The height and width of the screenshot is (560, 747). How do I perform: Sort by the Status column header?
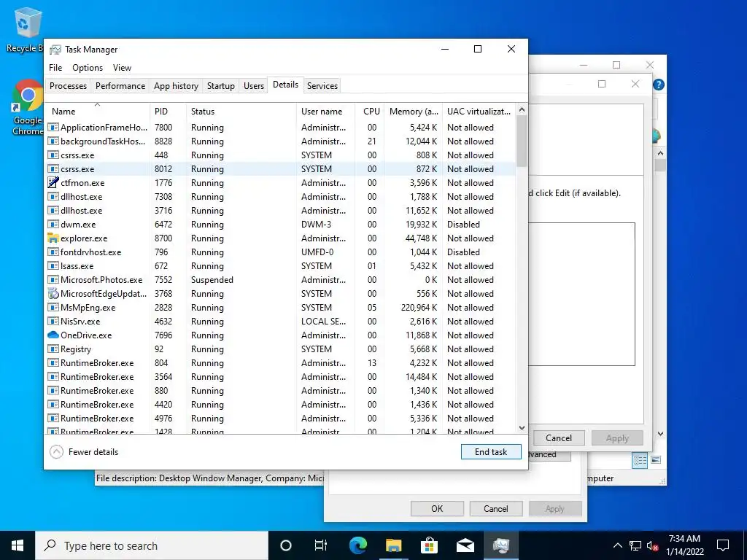pos(241,112)
